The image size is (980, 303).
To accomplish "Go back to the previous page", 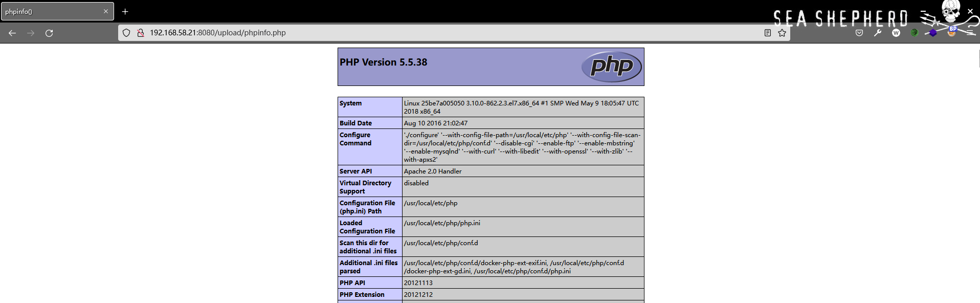I will pos(12,33).
